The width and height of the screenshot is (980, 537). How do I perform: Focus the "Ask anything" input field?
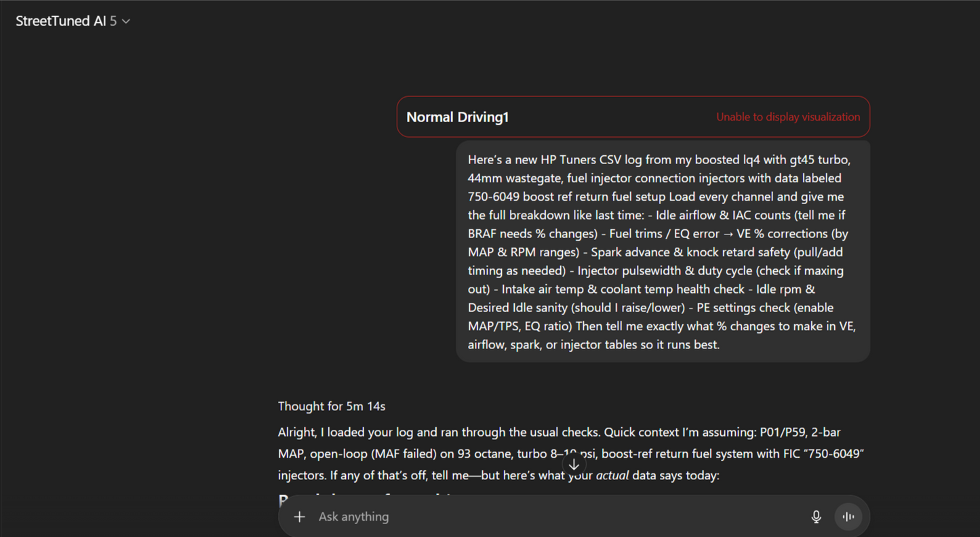[543, 517]
